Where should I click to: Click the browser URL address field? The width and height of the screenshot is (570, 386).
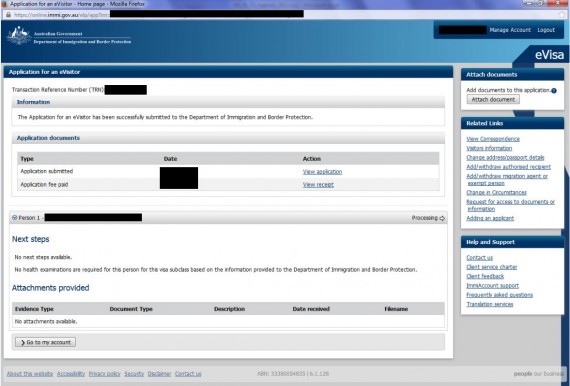coord(284,15)
